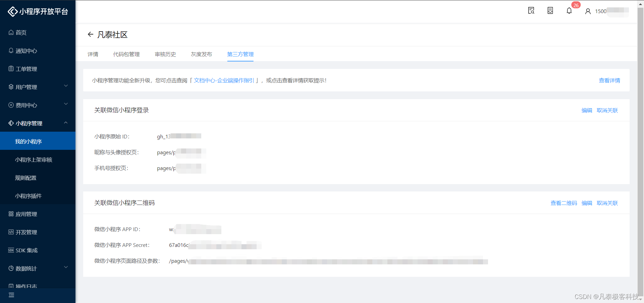Expand the 用户管理 sidebar menu

click(x=66, y=86)
